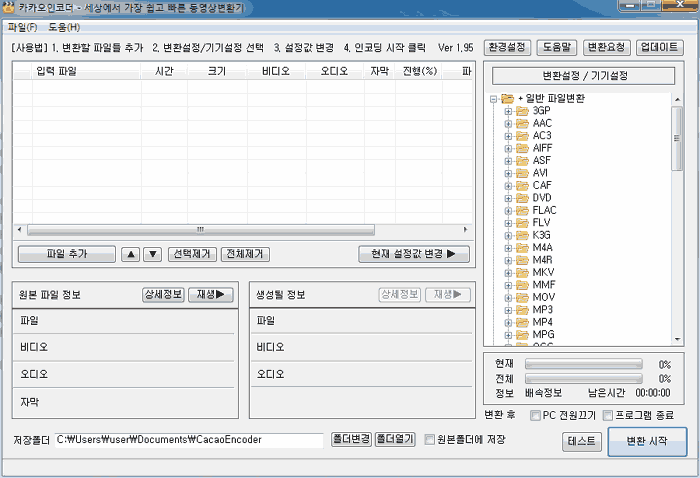
Task: Expand the FLV tree node
Action: tap(508, 223)
